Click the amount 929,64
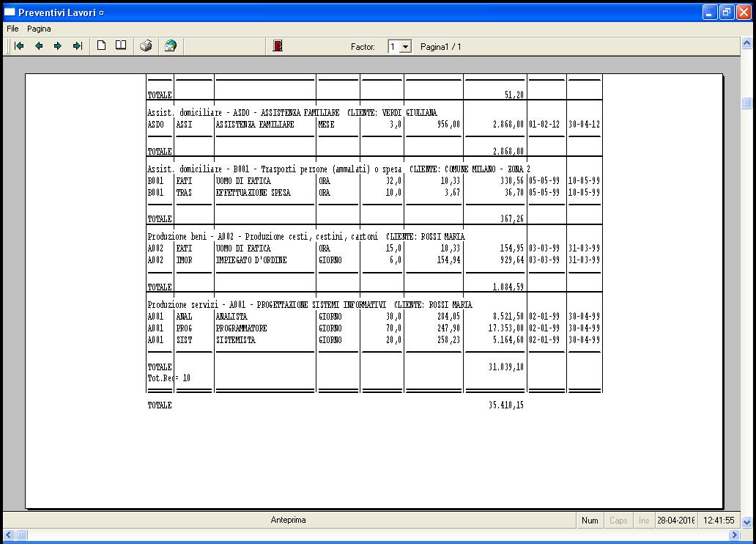Image resolution: width=756 pixels, height=544 pixels. pos(511,260)
